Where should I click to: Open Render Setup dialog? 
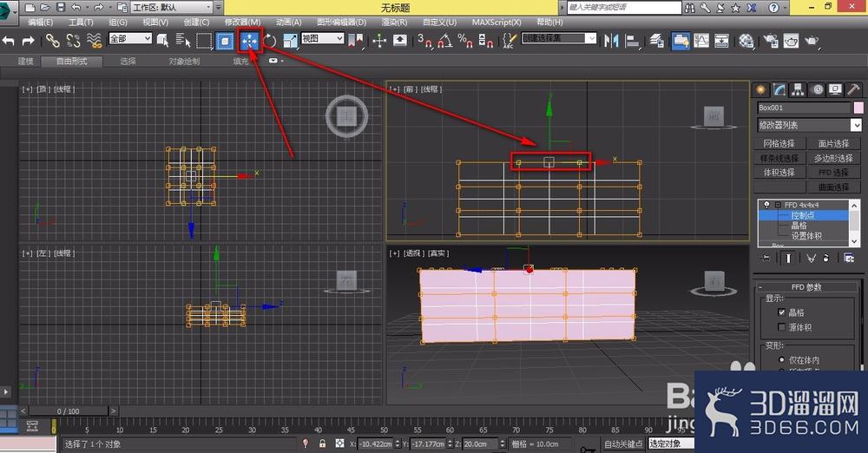pyautogui.click(x=771, y=41)
